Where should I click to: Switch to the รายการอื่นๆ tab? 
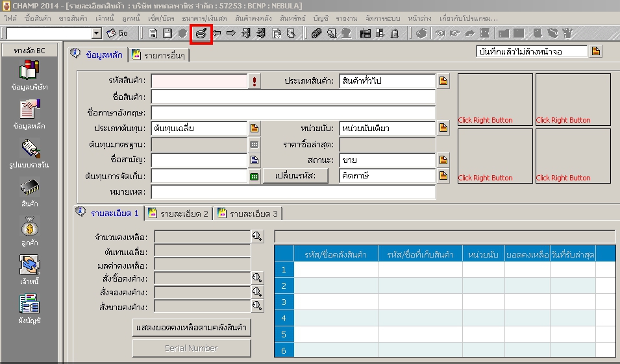[x=159, y=55]
